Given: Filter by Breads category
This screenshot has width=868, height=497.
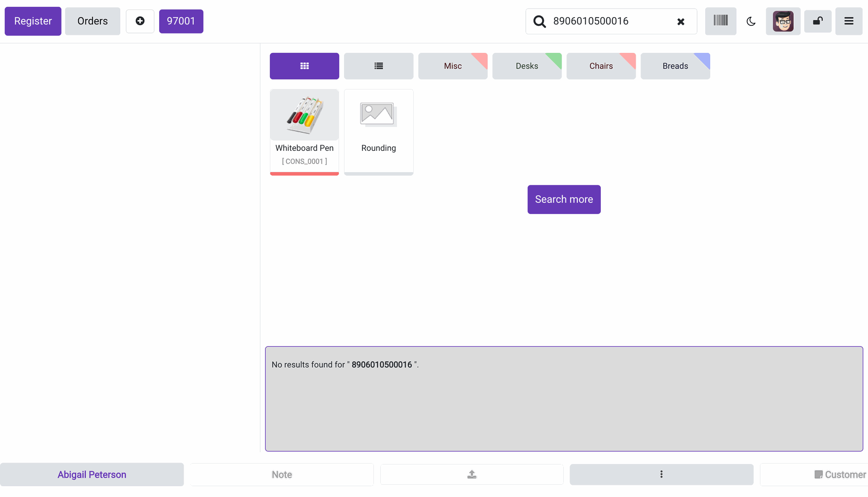Looking at the screenshot, I should pos(675,66).
